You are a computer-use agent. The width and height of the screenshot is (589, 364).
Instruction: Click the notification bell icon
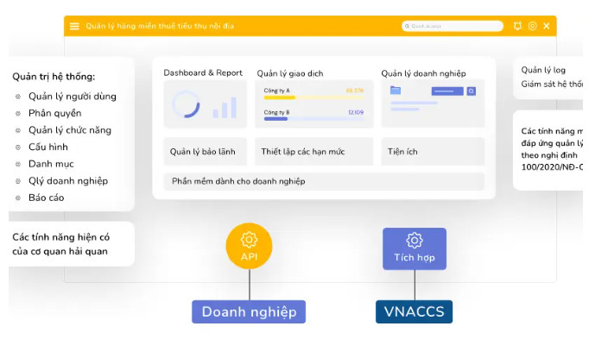tap(517, 26)
